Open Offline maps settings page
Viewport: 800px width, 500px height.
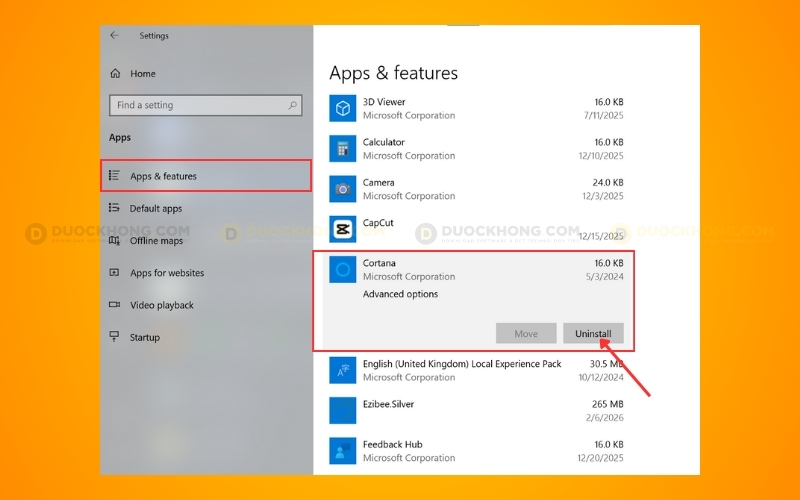click(x=156, y=241)
